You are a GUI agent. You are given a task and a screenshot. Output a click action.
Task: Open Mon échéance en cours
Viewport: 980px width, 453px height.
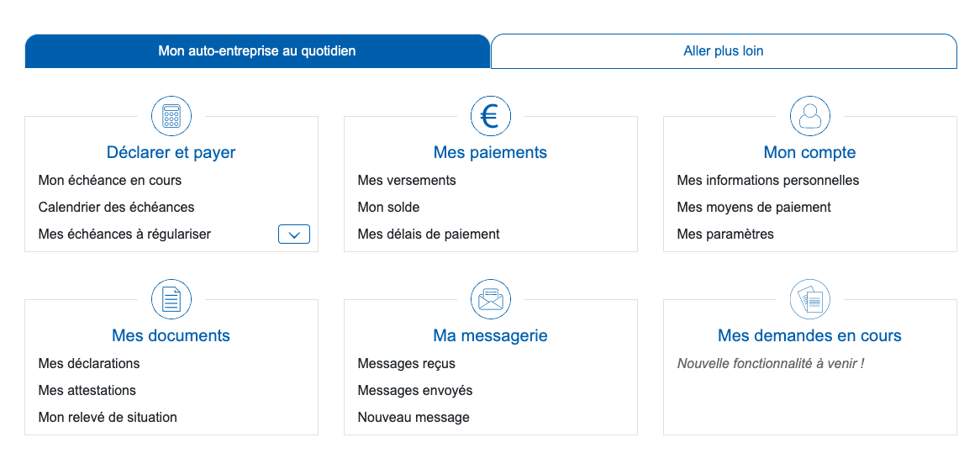110,181
